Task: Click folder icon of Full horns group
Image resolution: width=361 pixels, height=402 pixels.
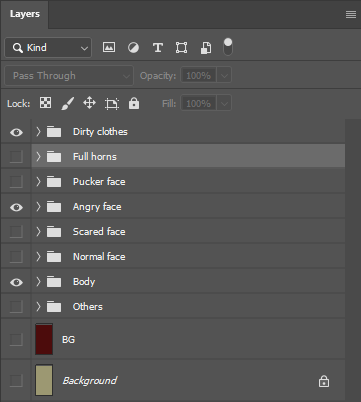Action: pos(54,157)
